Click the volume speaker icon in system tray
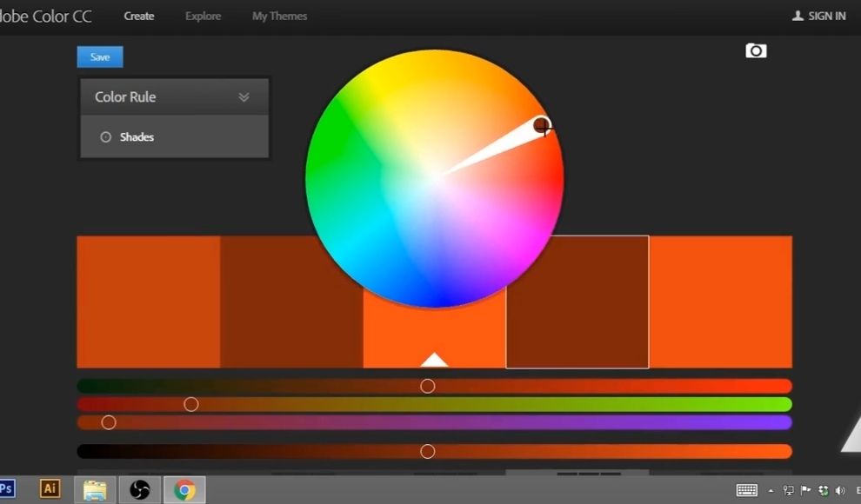The image size is (861, 504). pos(840,490)
